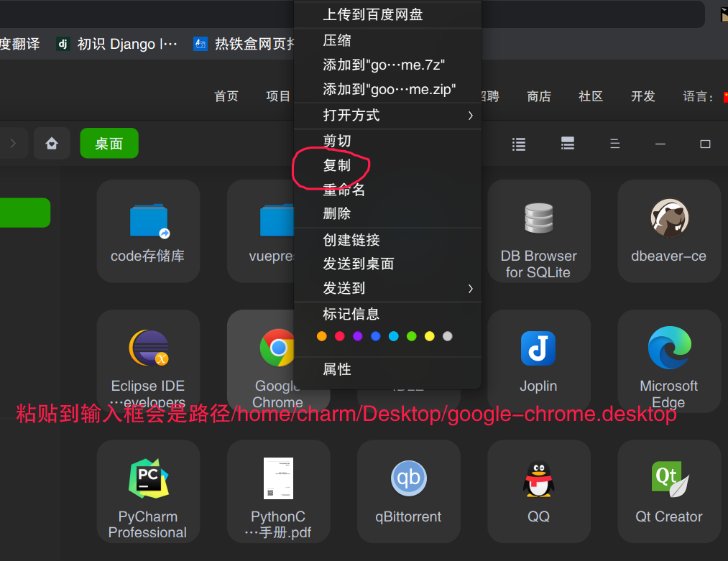The image size is (728, 561).
Task: Open 社区 in website navigation
Action: pyautogui.click(x=591, y=96)
